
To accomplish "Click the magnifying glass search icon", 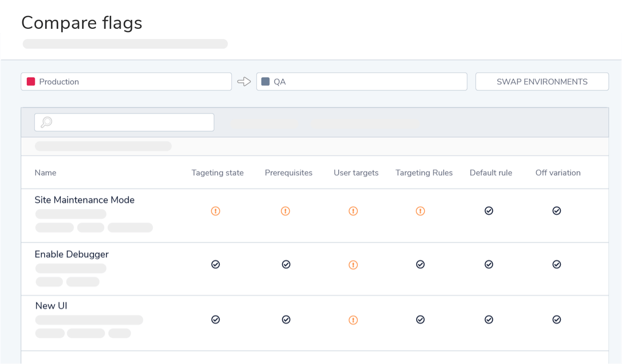I will (x=46, y=122).
